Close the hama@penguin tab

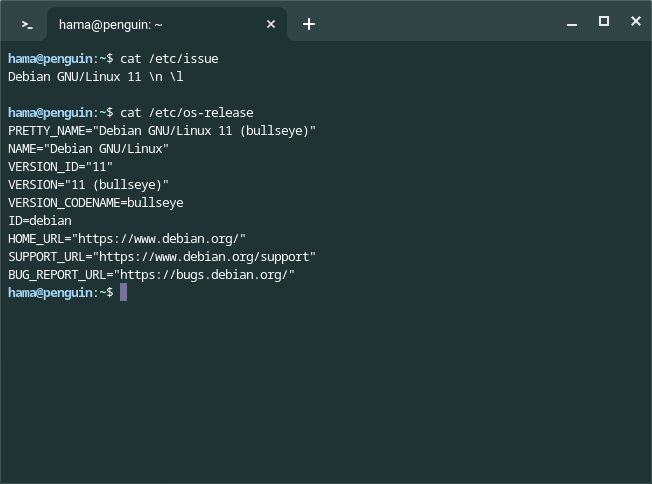271,24
